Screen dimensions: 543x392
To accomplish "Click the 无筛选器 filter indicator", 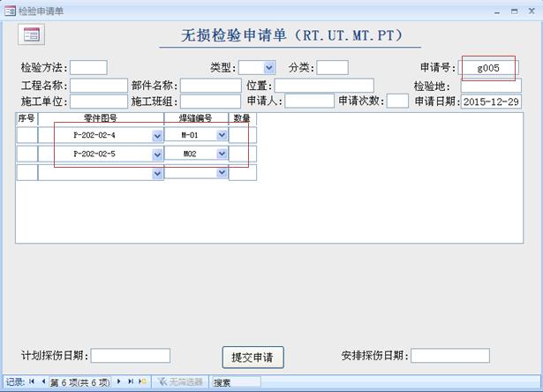I will click(180, 382).
